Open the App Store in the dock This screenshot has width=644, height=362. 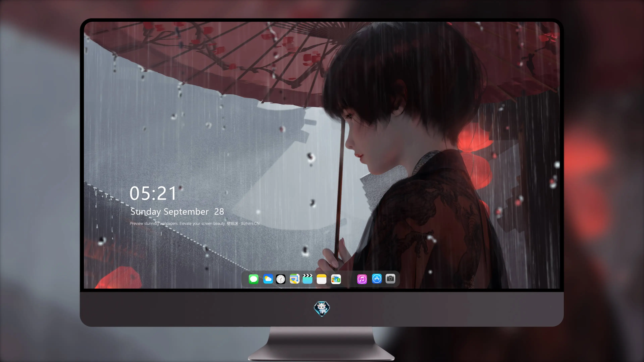tap(377, 279)
